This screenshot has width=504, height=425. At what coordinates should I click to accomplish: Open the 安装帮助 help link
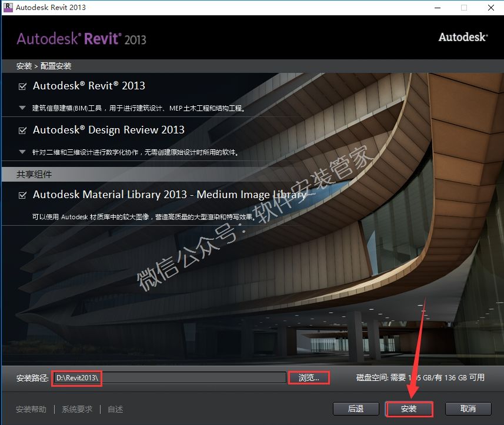coord(31,409)
